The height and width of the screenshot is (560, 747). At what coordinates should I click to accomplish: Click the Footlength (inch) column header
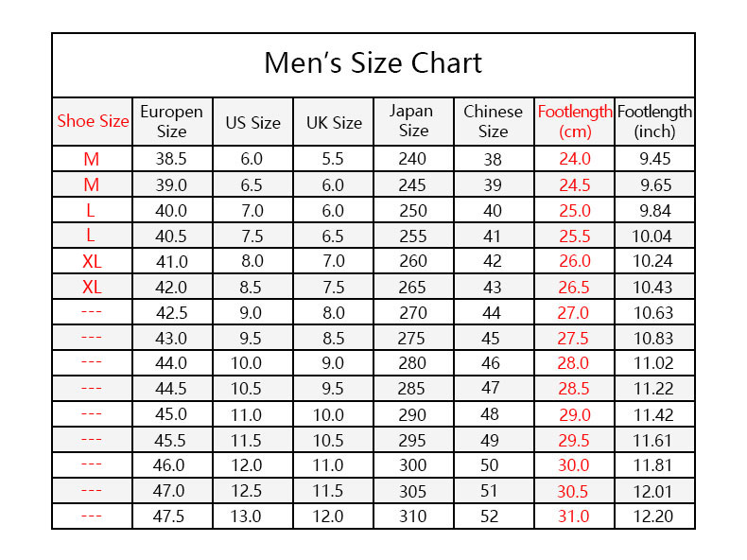tap(654, 121)
